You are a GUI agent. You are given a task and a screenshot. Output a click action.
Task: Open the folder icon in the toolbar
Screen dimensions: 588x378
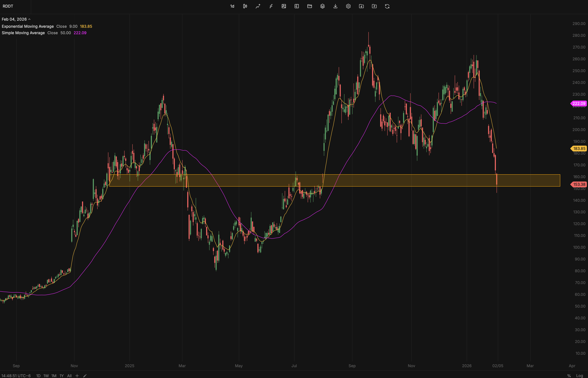(309, 6)
